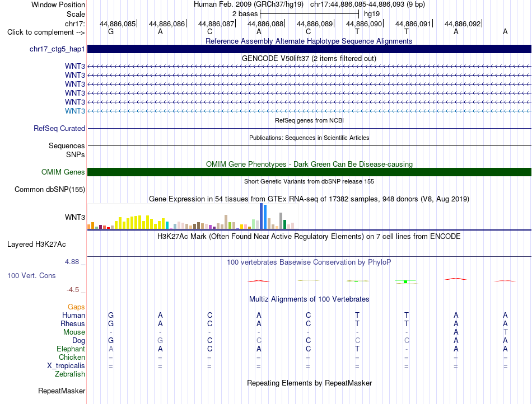The width and height of the screenshot is (532, 404).
Task: Click the -4.5 PhyloP lower scale value
Action: [73, 290]
